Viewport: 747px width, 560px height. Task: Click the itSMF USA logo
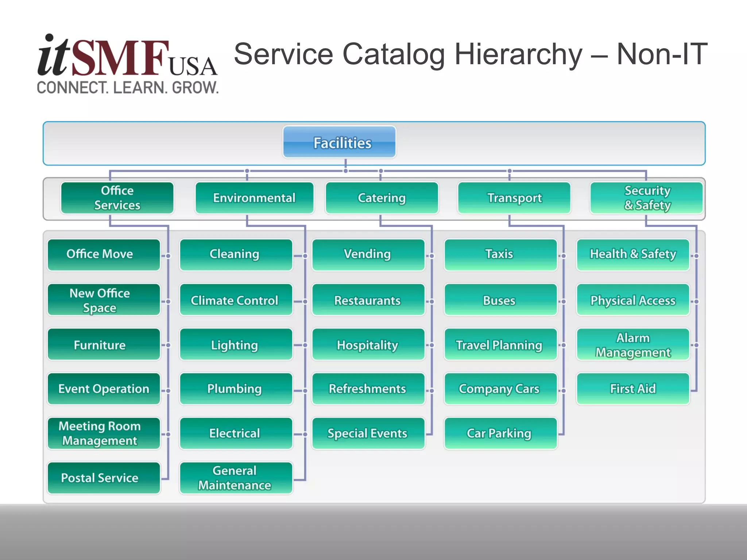coord(128,64)
